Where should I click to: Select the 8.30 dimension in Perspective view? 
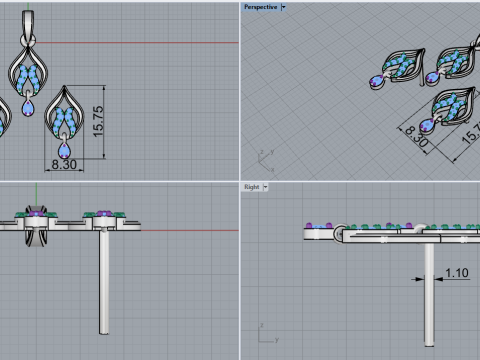pyautogui.click(x=416, y=136)
